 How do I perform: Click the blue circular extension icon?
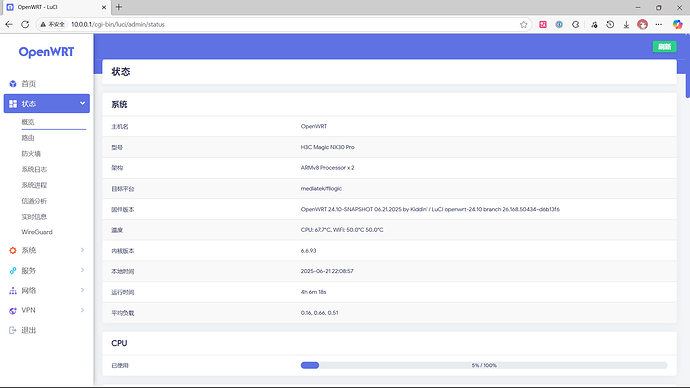pyautogui.click(x=559, y=25)
